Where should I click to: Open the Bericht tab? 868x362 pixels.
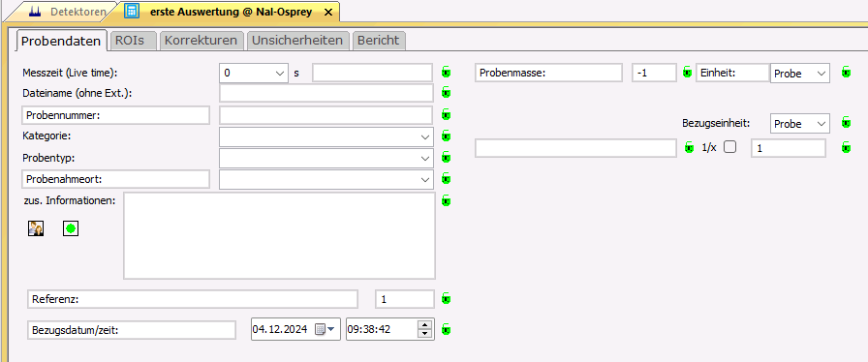click(x=379, y=41)
